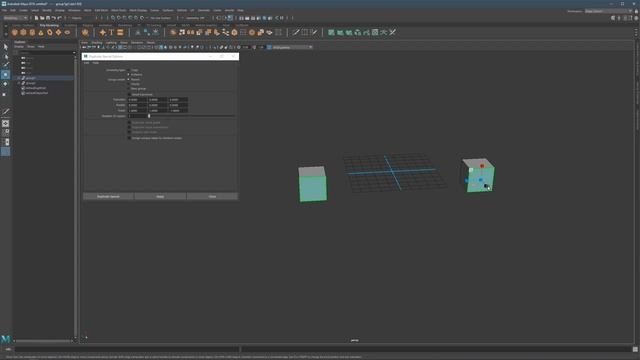Expand the group1 node in Outliner
This screenshot has width=640, height=360.
pos(19,78)
